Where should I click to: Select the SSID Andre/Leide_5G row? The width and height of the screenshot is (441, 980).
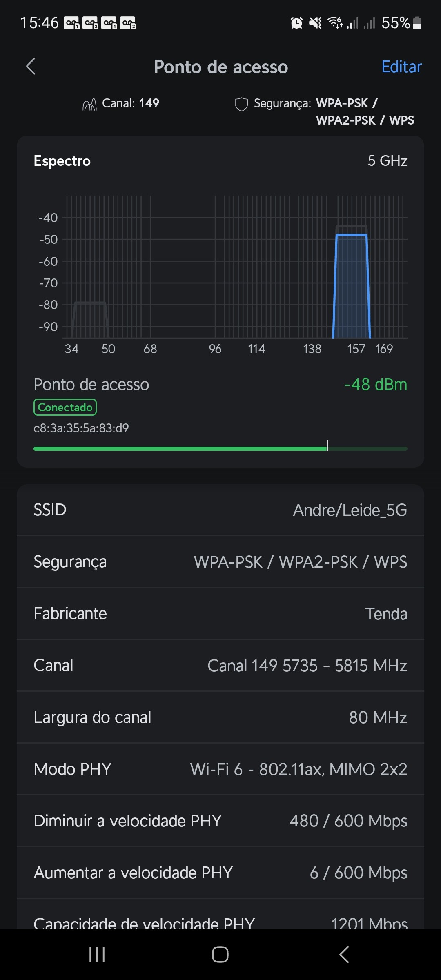pos(220,510)
